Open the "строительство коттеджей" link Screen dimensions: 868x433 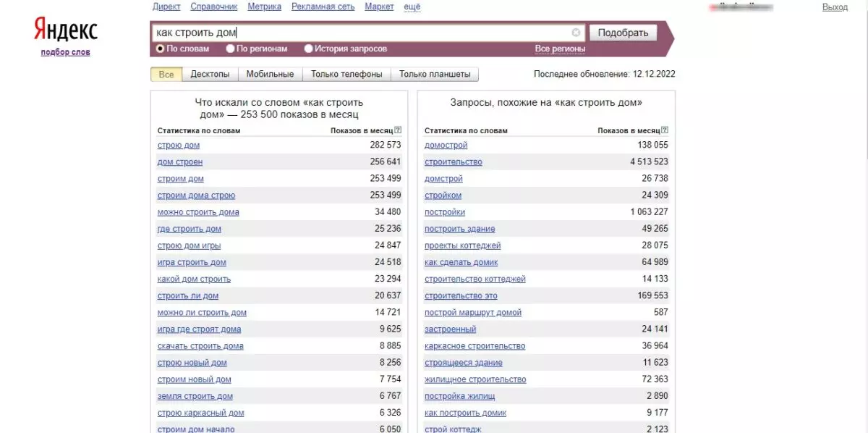(x=475, y=279)
